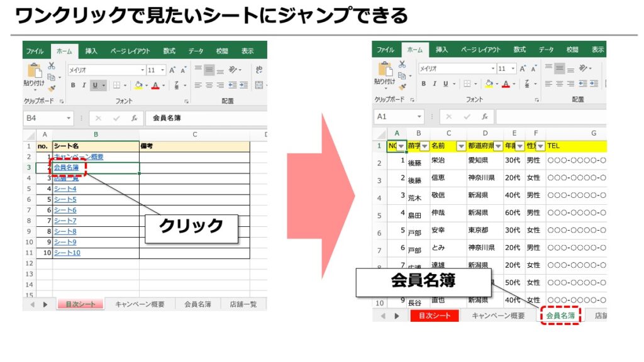Open the 都道府県 column filter dropdown
The height and width of the screenshot is (362, 644).
498,146
